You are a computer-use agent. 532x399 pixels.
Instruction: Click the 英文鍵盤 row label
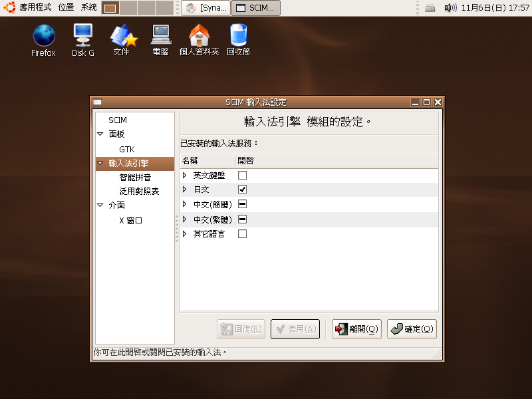click(x=209, y=176)
